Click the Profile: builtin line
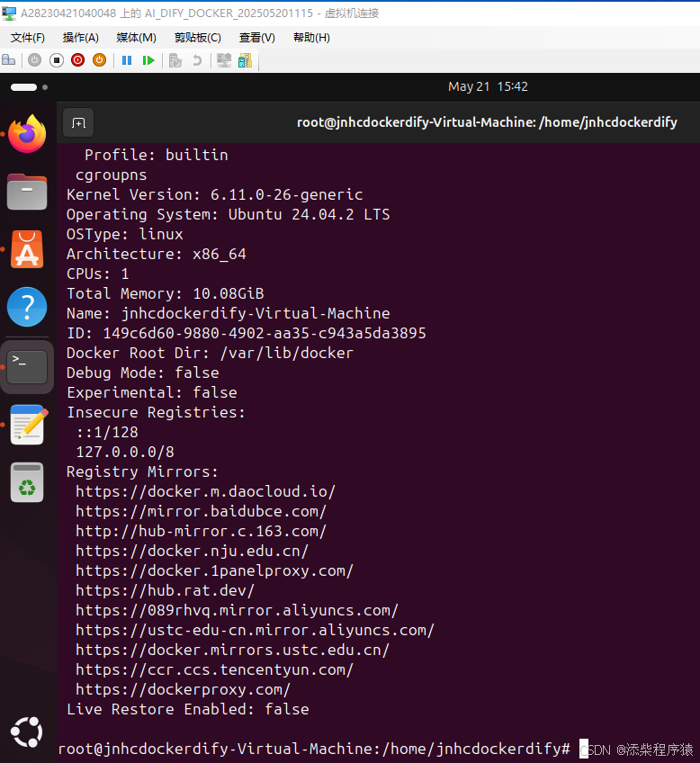This screenshot has width=700, height=763. (x=157, y=155)
